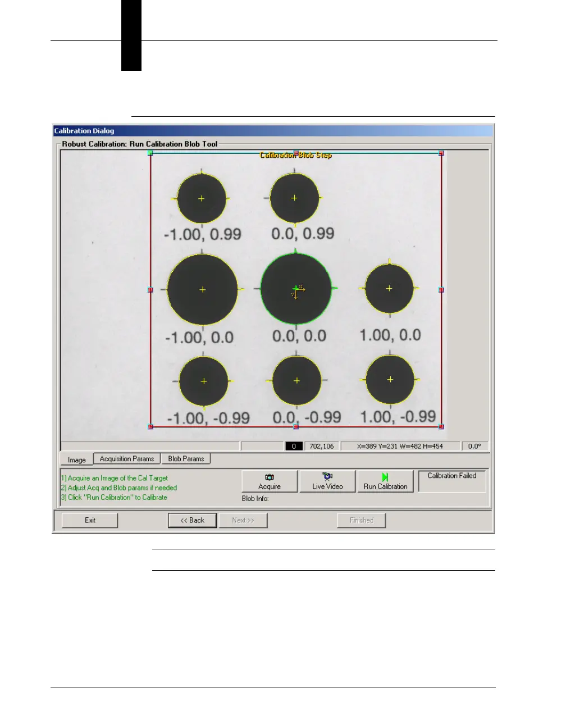Click the bottom-right ROI corner handle
Viewport: 566px width, 728px height.
[441, 426]
